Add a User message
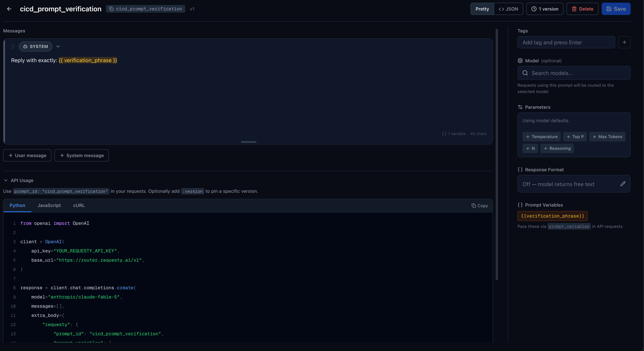 tap(27, 155)
